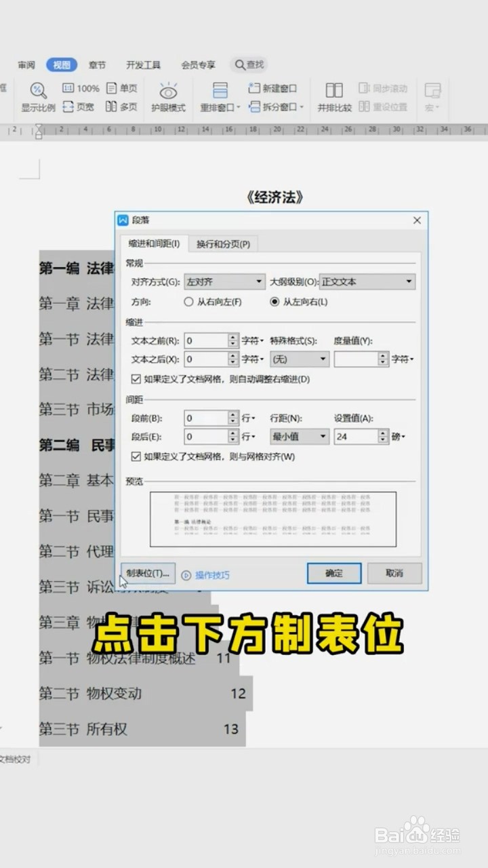The width and height of the screenshot is (488, 868).
Task: Click stepper arrows for 段前 value
Action: pos(234,418)
